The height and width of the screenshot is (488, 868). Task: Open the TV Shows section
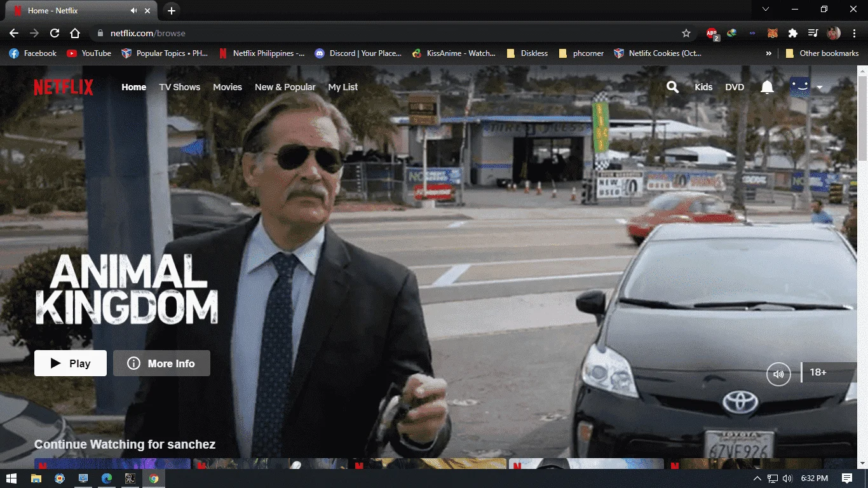coord(180,87)
